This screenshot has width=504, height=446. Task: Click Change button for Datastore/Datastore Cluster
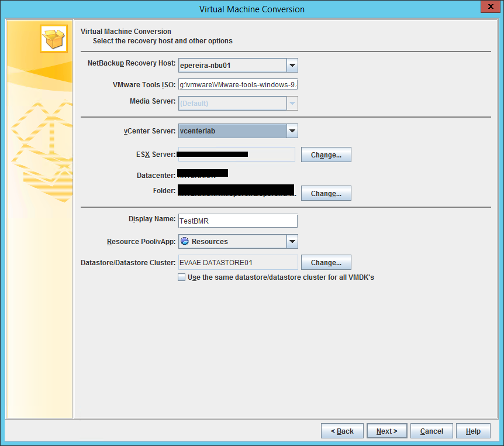pyautogui.click(x=326, y=263)
